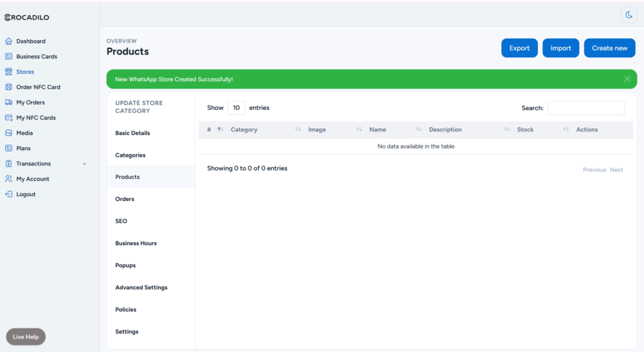The width and height of the screenshot is (644, 352).
Task: Click into the Search input field
Action: [x=586, y=108]
